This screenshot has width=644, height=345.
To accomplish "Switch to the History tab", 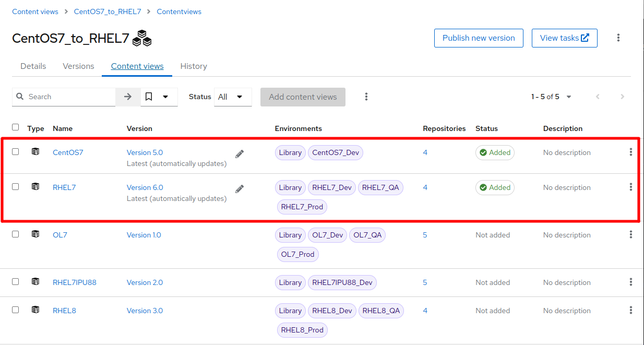I will pyautogui.click(x=194, y=66).
